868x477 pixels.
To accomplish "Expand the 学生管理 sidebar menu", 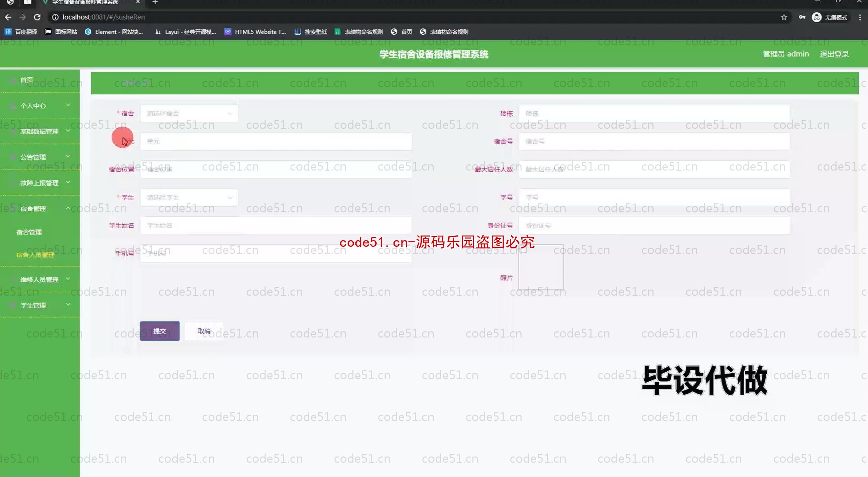I will pyautogui.click(x=40, y=305).
